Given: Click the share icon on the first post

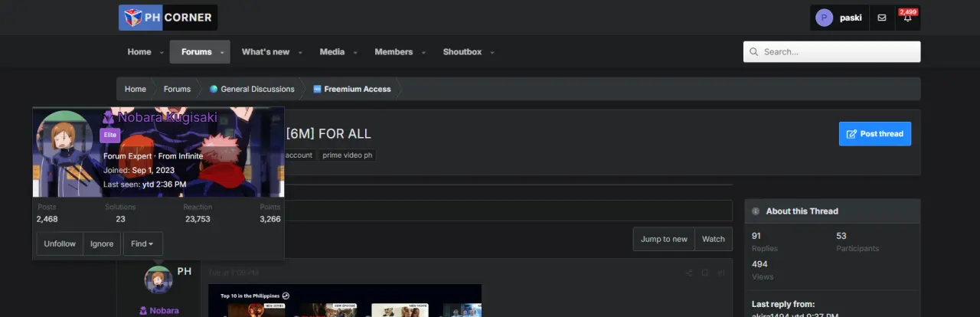Looking at the screenshot, I should [689, 273].
